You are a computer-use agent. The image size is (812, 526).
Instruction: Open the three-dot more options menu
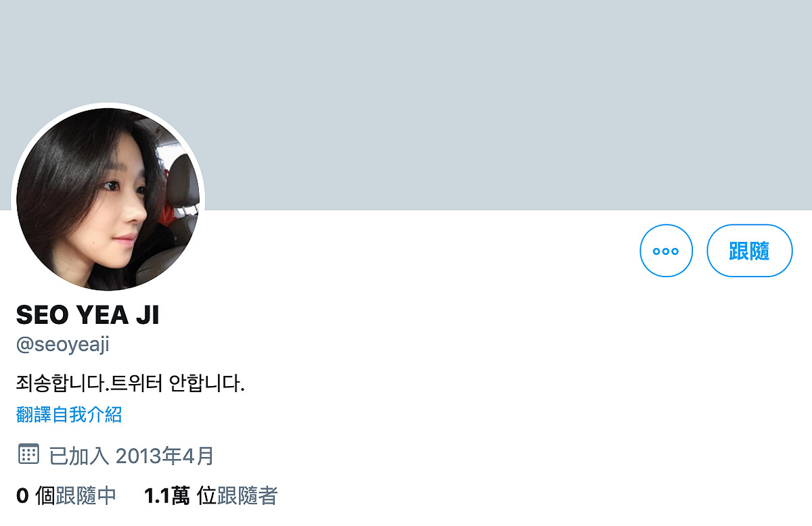pyautogui.click(x=666, y=251)
